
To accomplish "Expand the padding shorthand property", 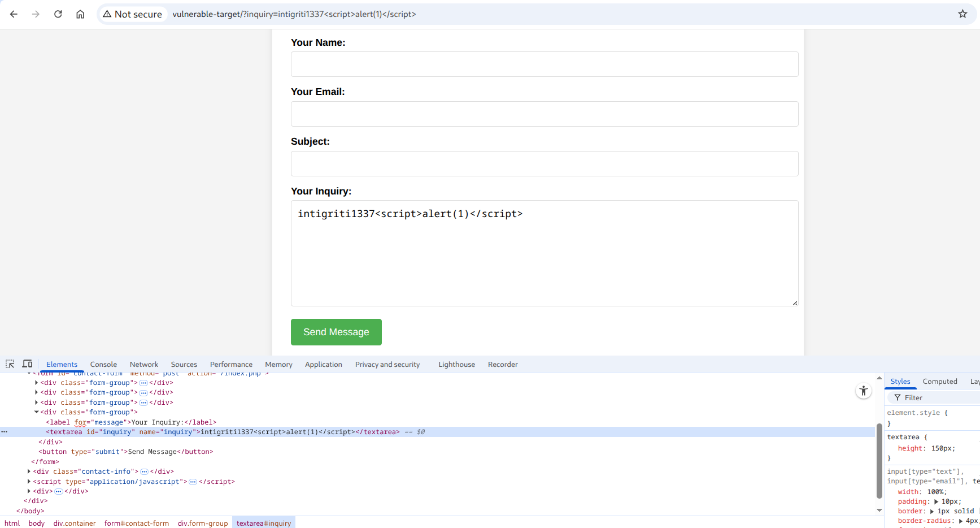I will click(x=937, y=501).
